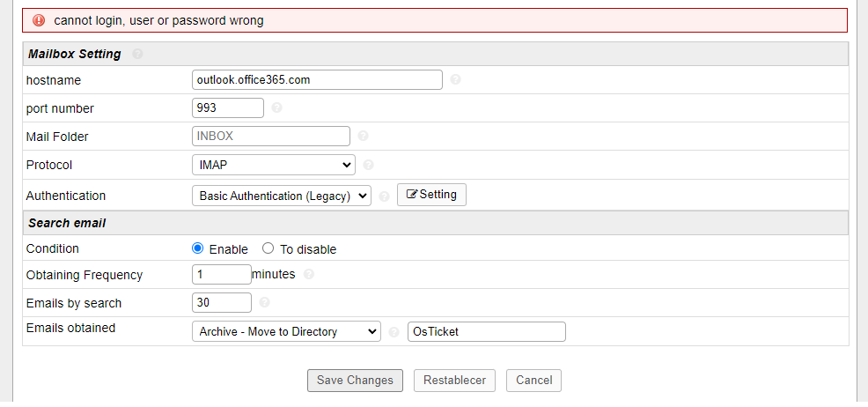Click the Restablecer button
This screenshot has width=868, height=407.
pos(454,381)
